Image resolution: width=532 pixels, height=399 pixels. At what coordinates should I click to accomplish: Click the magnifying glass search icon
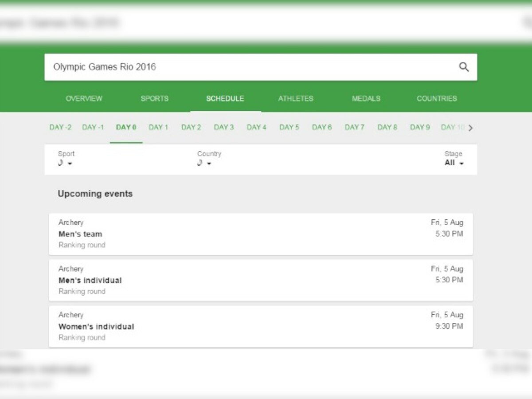(x=464, y=67)
